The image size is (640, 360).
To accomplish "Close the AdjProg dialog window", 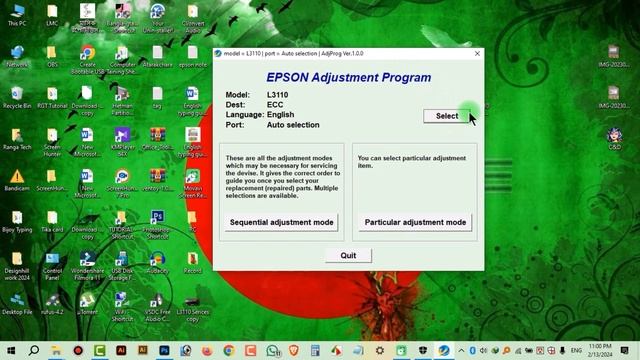I will click(x=477, y=53).
